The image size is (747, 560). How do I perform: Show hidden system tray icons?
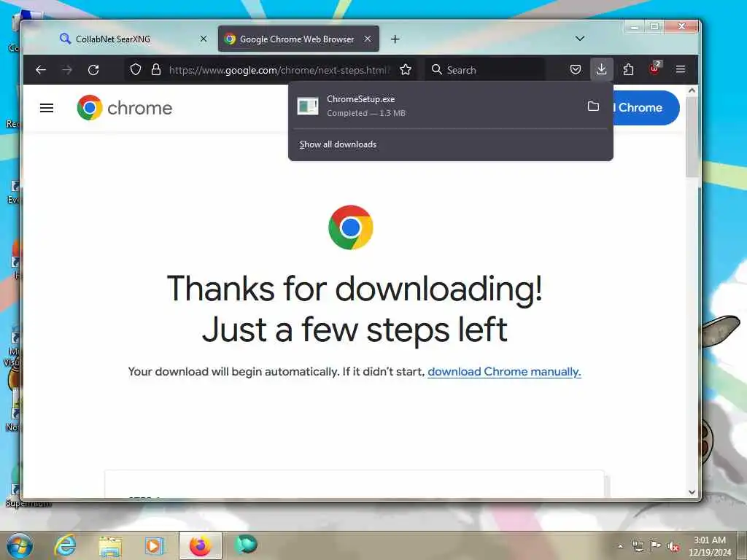[620, 546]
